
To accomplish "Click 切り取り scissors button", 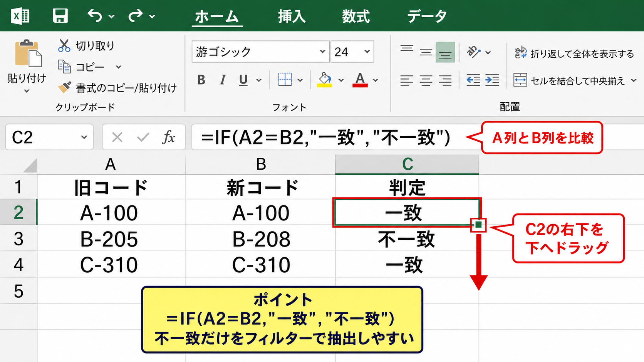I will pos(86,45).
